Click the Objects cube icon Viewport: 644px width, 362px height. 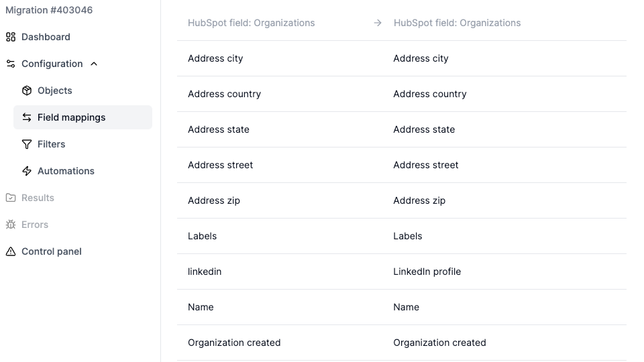click(27, 90)
